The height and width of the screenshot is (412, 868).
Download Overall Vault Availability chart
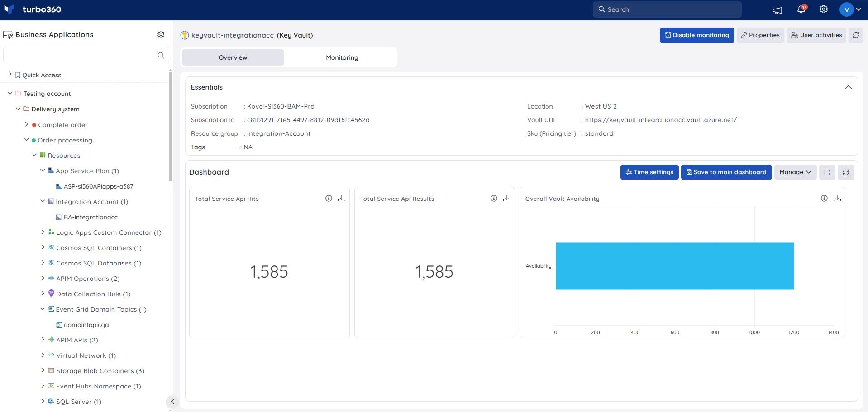tap(837, 199)
